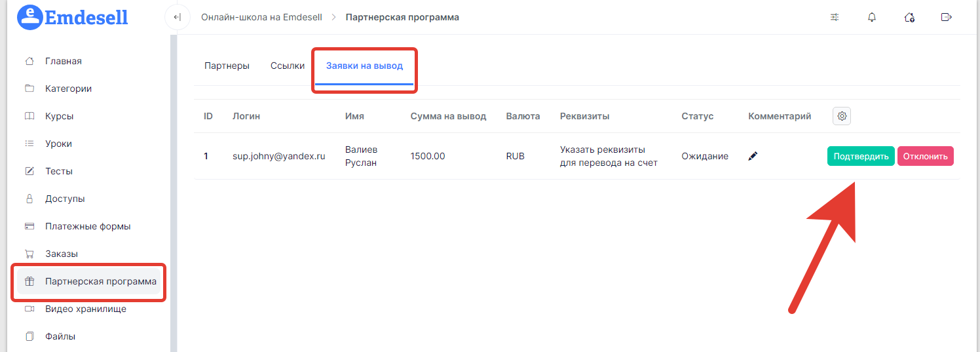Collapse the sidebar with arrow button

click(177, 18)
